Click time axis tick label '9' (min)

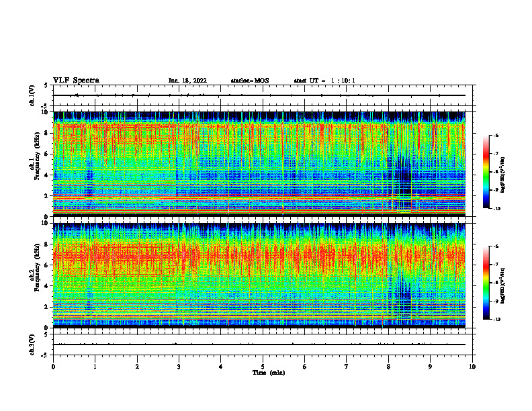pyautogui.click(x=430, y=367)
